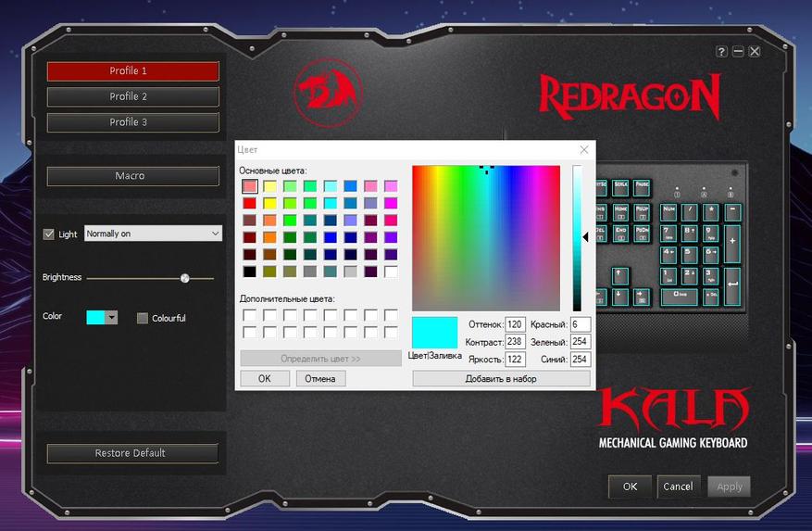Enable the Colourful checkbox

click(143, 319)
